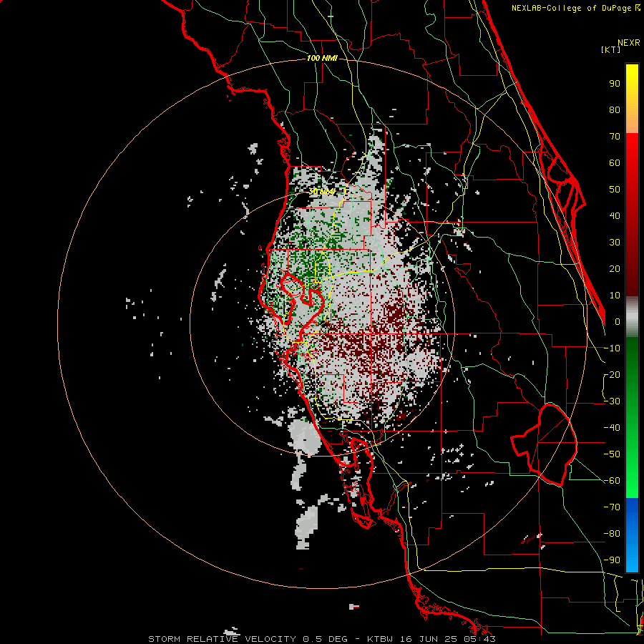Pick the green segment of the color bar
644x644 pixels.
click(632, 417)
